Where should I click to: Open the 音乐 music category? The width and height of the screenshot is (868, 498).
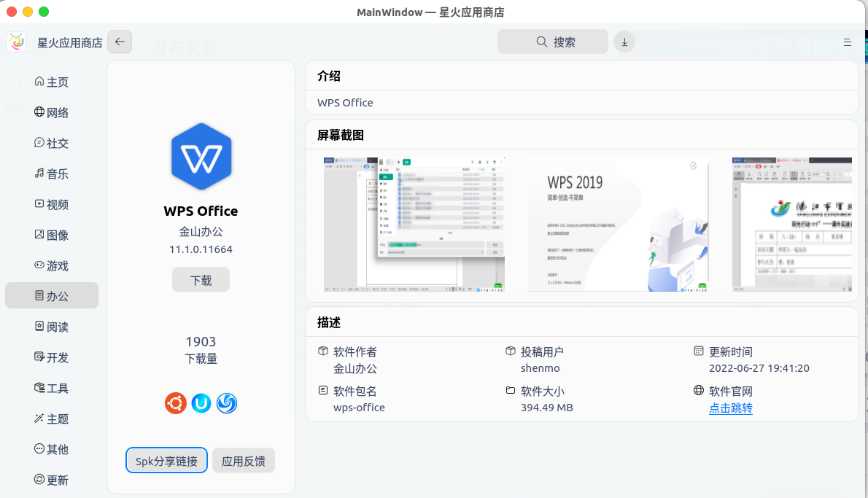coord(52,174)
